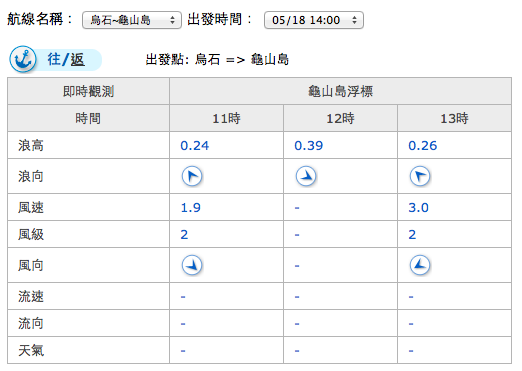Click the 流向 row label
This screenshot has height=371, width=522.
coord(31,324)
